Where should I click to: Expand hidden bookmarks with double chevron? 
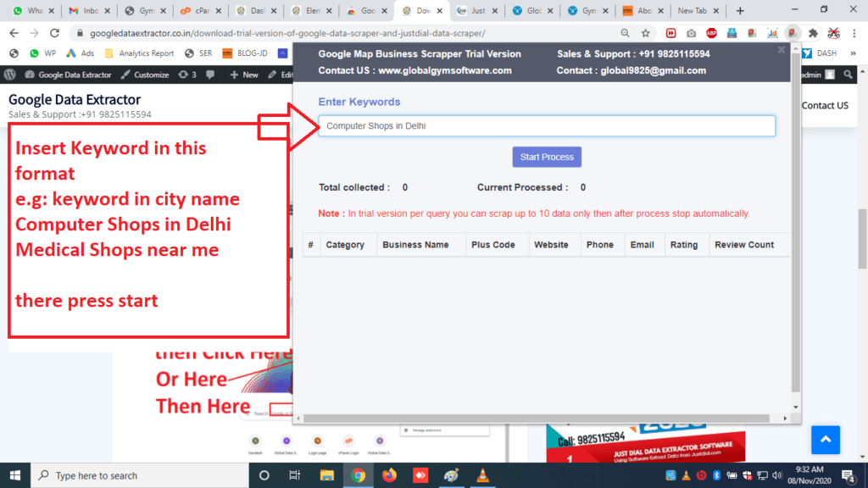853,53
